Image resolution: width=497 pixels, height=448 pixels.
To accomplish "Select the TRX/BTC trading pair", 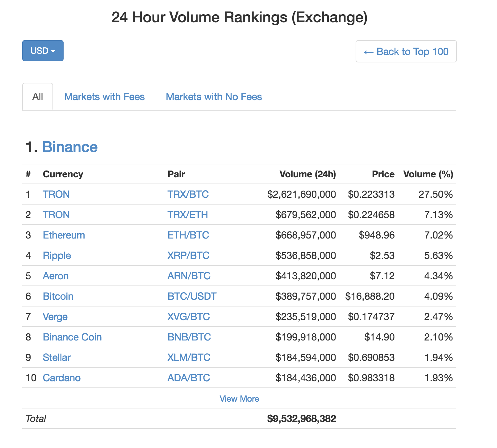I will [x=188, y=194].
